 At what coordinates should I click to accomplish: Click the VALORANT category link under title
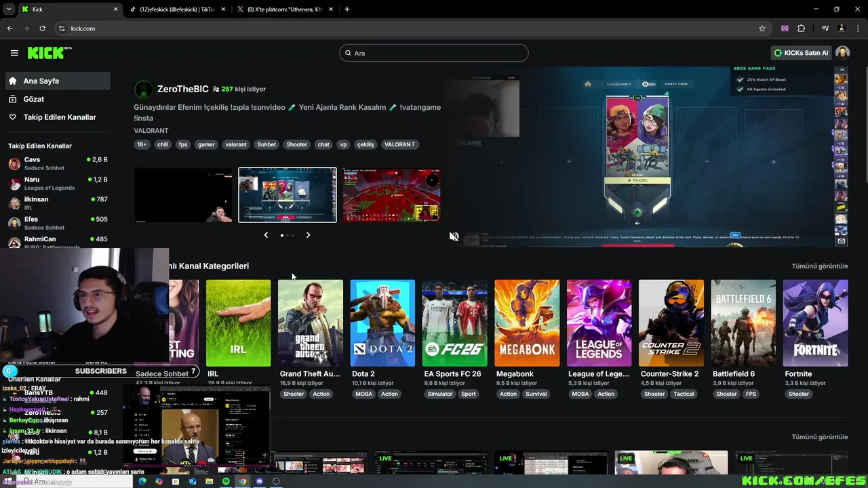(x=151, y=130)
